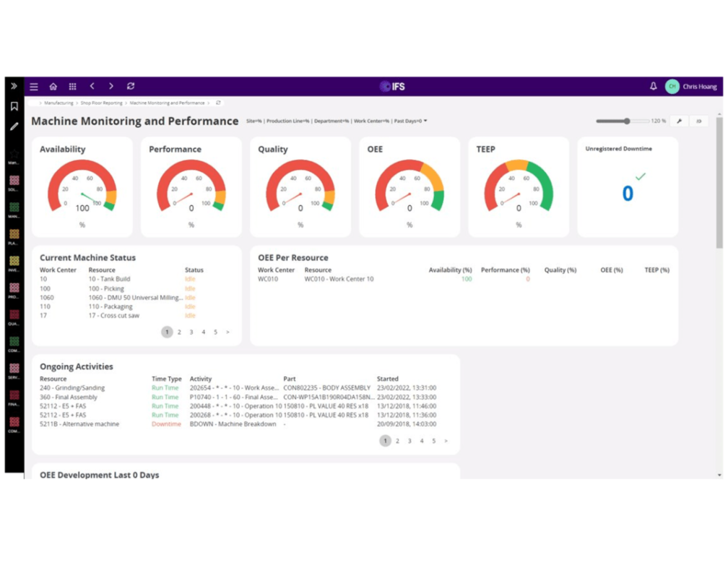Open the navigation hamburger menu

point(33,86)
